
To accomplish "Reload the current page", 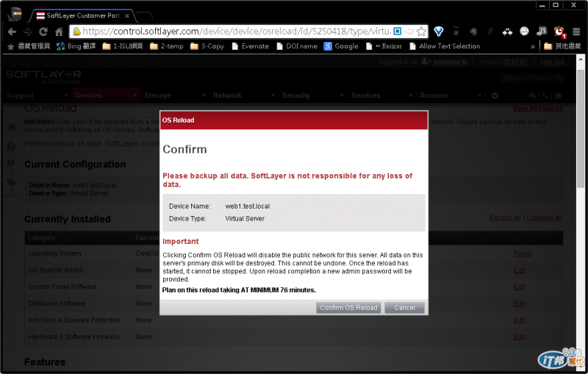I will 43,32.
